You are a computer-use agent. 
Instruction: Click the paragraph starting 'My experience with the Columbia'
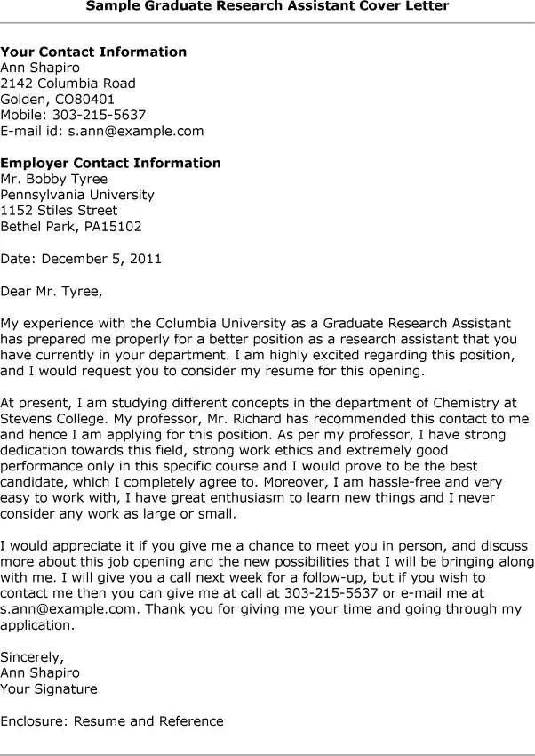point(258,347)
